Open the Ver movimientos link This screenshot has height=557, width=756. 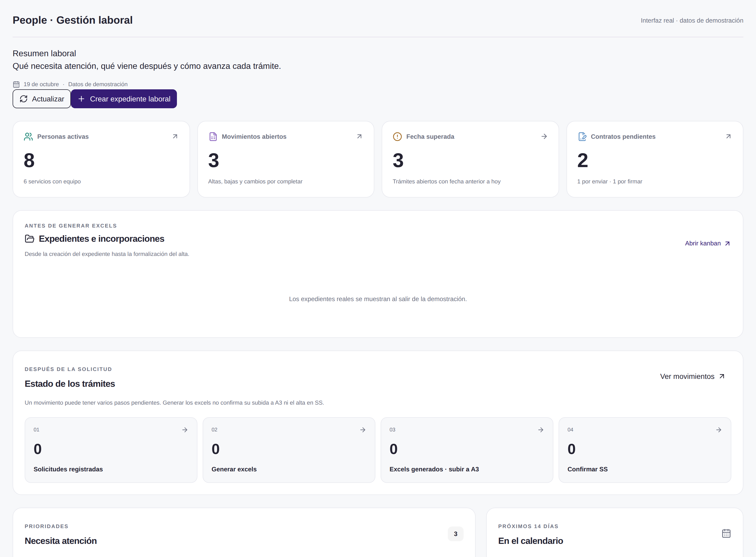click(x=692, y=376)
